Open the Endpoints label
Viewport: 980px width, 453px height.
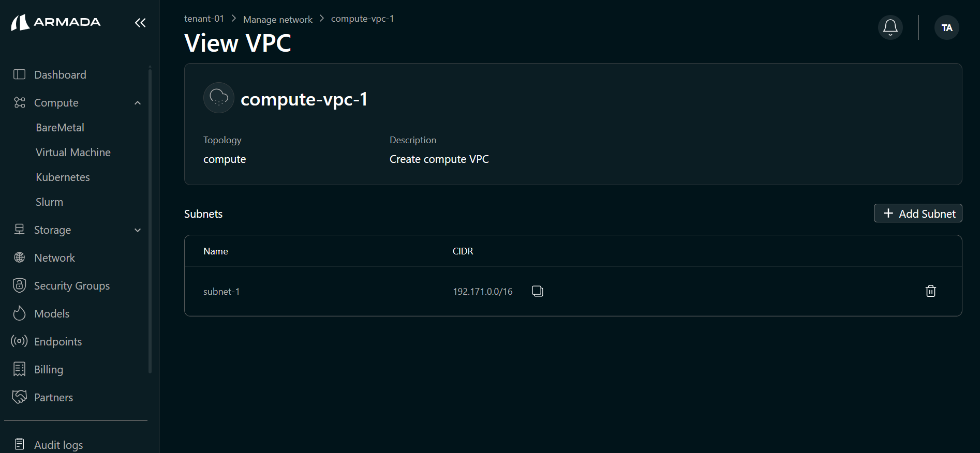[58, 342]
